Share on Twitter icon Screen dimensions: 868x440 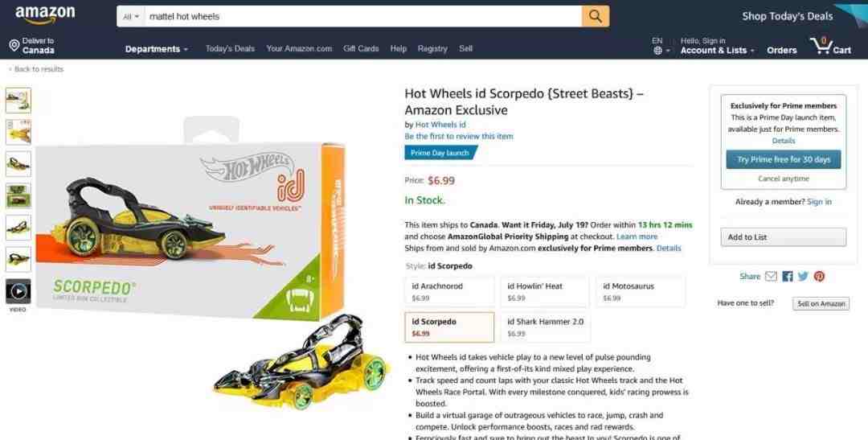803,276
